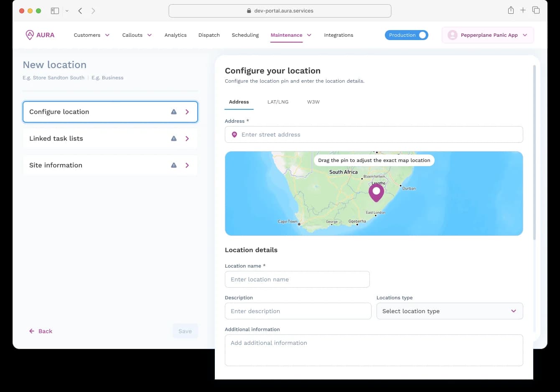560x392 pixels.
Task: Switch to the LAT/LNG tab
Action: [x=278, y=102]
